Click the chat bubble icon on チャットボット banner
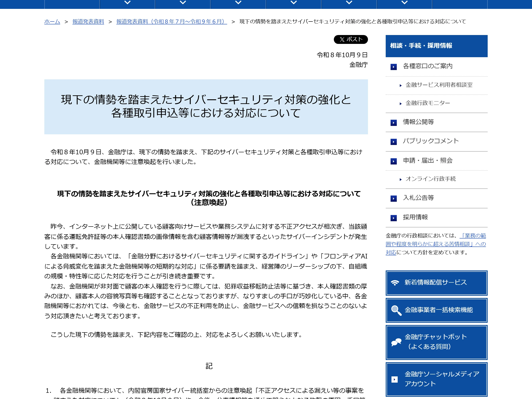This screenshot has height=399, width=532. tap(396, 342)
